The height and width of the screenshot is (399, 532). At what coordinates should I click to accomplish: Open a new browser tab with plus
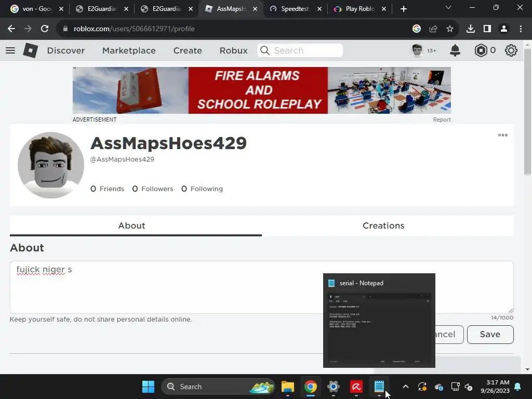tap(403, 9)
